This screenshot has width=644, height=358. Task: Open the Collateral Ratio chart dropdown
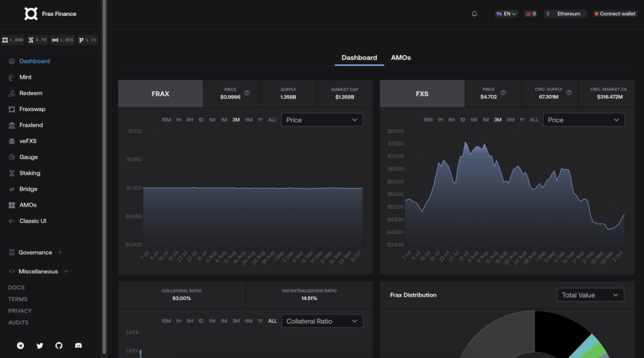point(322,321)
